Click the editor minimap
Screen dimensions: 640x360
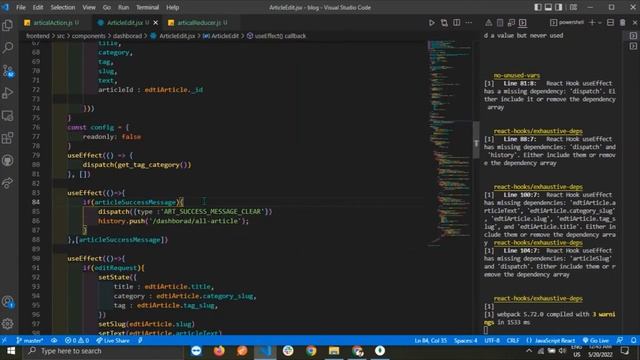coord(449,143)
